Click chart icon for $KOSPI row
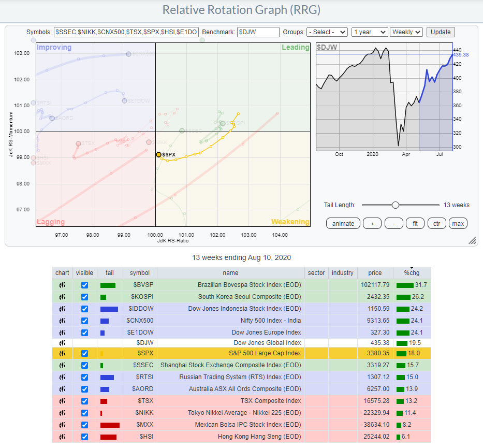Screen dimensions: 483x448 [x=62, y=297]
